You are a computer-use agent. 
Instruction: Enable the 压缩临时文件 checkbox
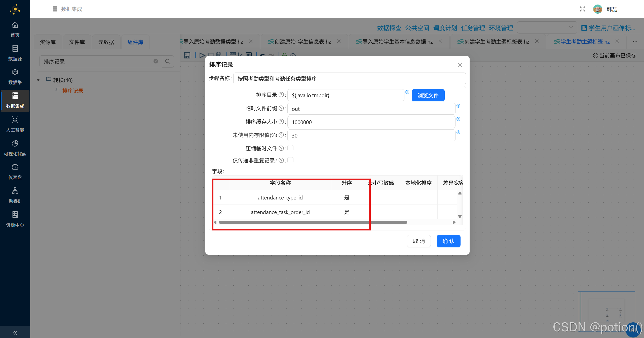[x=290, y=148]
